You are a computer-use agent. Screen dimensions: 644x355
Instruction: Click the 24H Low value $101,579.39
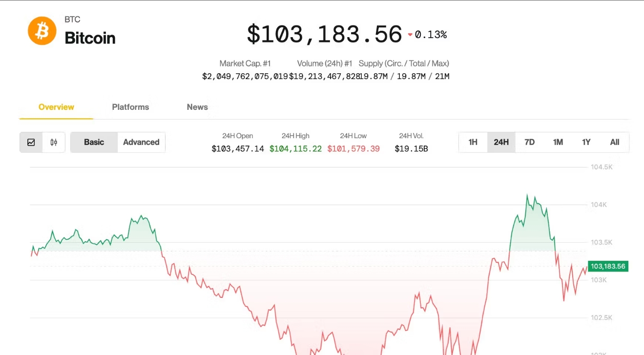[x=353, y=148]
